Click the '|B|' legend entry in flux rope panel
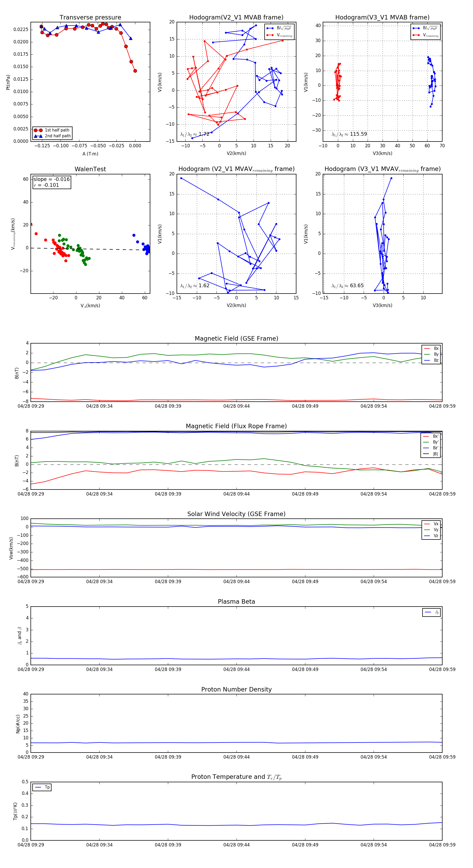This screenshot has height=868, width=473. (431, 454)
